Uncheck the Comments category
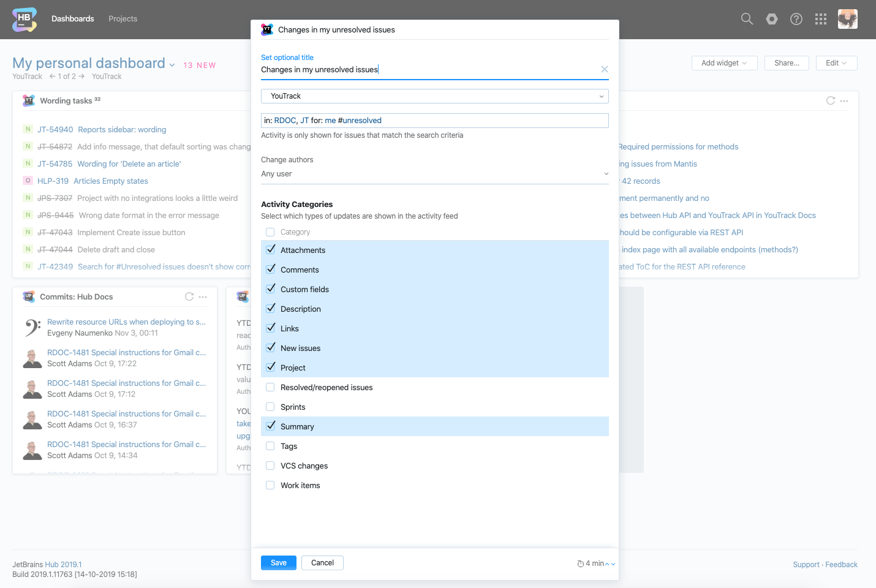The height and width of the screenshot is (588, 876). coord(271,269)
